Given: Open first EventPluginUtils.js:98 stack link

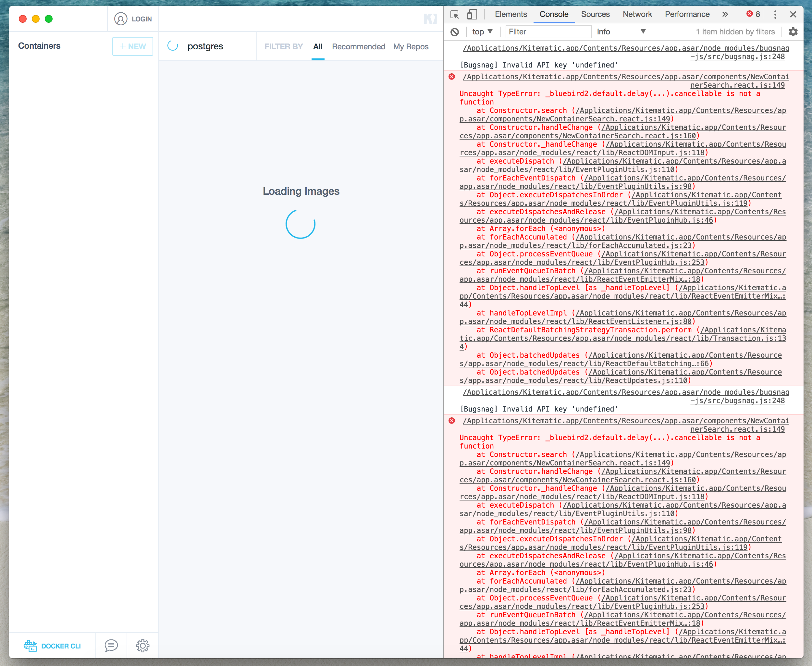Looking at the screenshot, I should coord(622,182).
